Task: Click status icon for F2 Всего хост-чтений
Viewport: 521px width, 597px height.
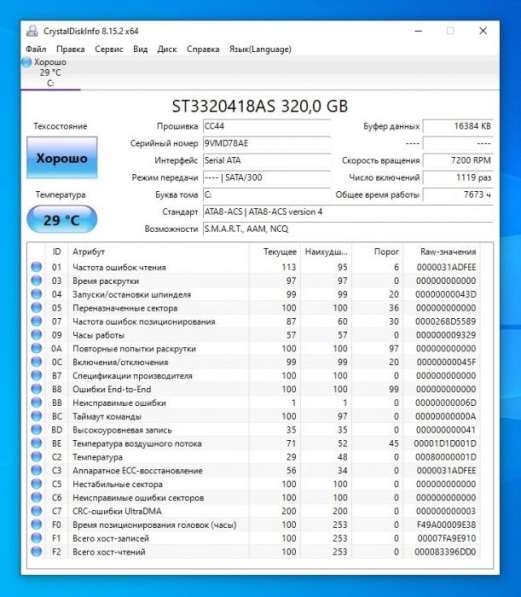Action: click(x=36, y=551)
